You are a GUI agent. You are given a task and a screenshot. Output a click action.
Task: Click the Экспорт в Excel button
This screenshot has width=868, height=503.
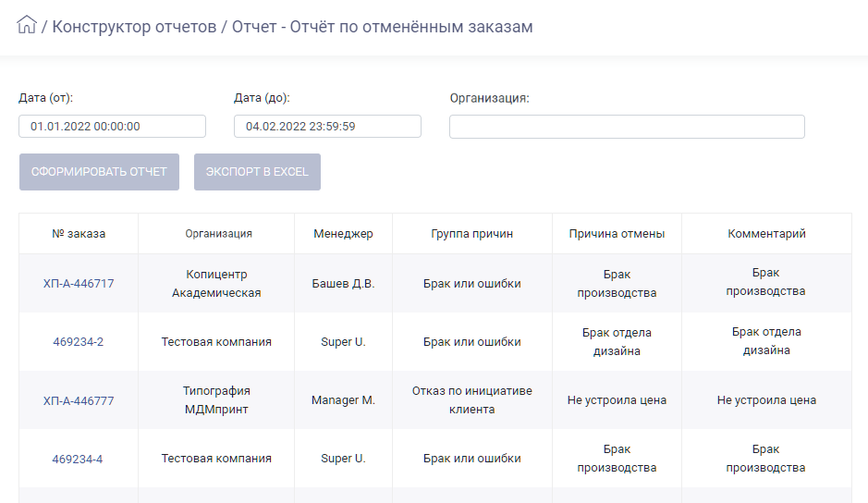(x=257, y=172)
